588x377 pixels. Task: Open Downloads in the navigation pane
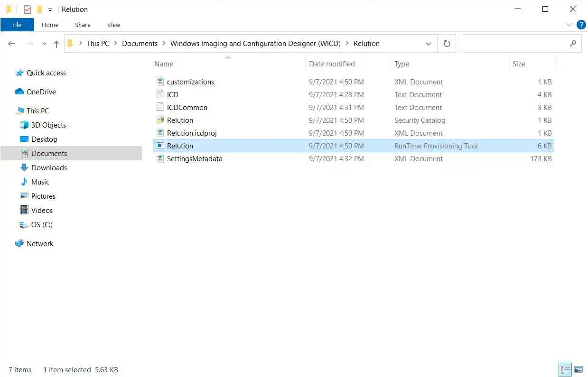(49, 168)
